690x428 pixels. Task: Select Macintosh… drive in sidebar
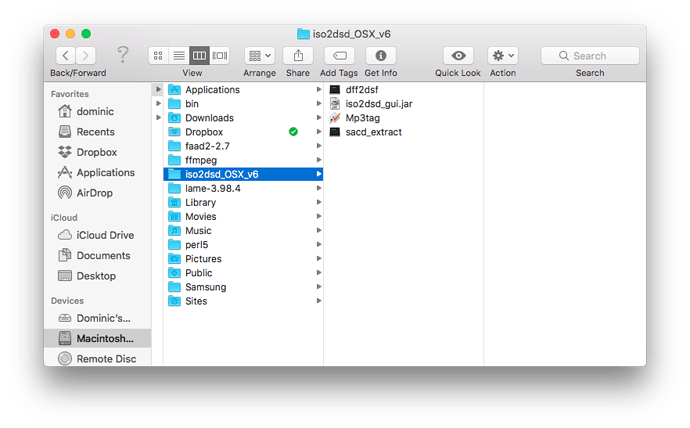[x=97, y=338]
